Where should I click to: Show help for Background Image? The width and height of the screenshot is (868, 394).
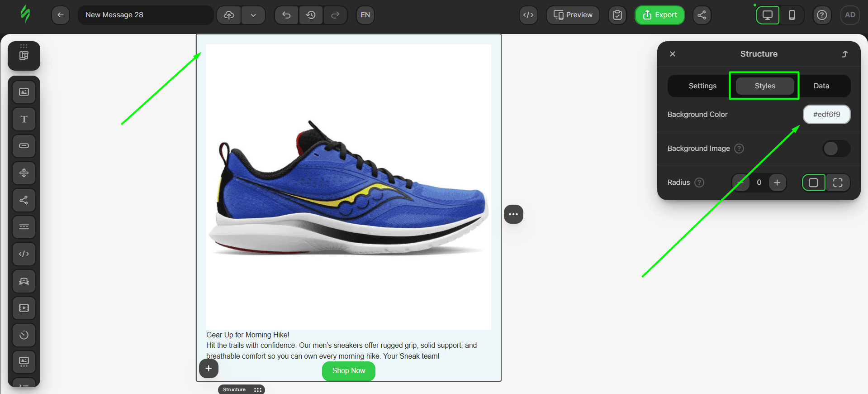coord(739,149)
